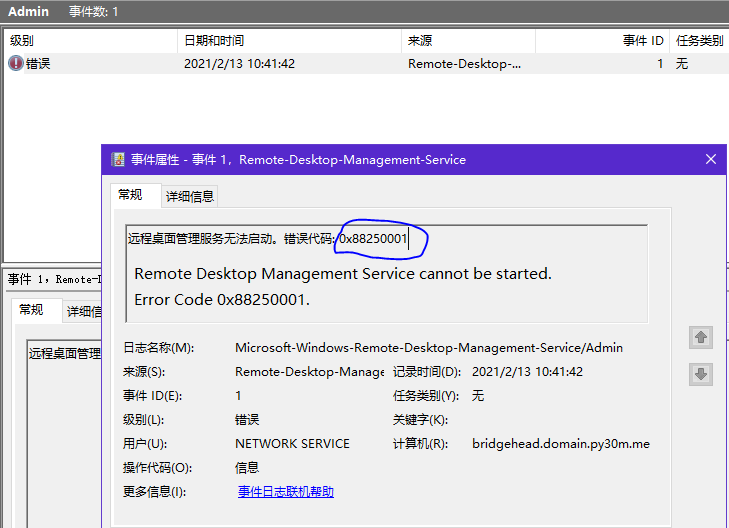
Task: Click date cell 2021/2/13 10:41:42 in list
Action: 239,64
